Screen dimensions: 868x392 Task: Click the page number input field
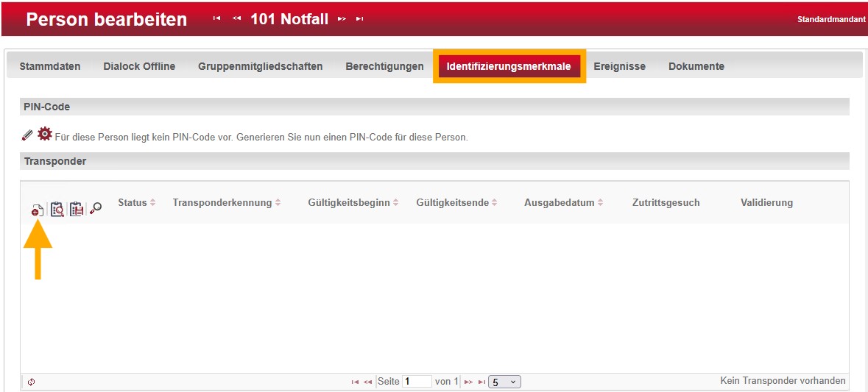(x=417, y=382)
